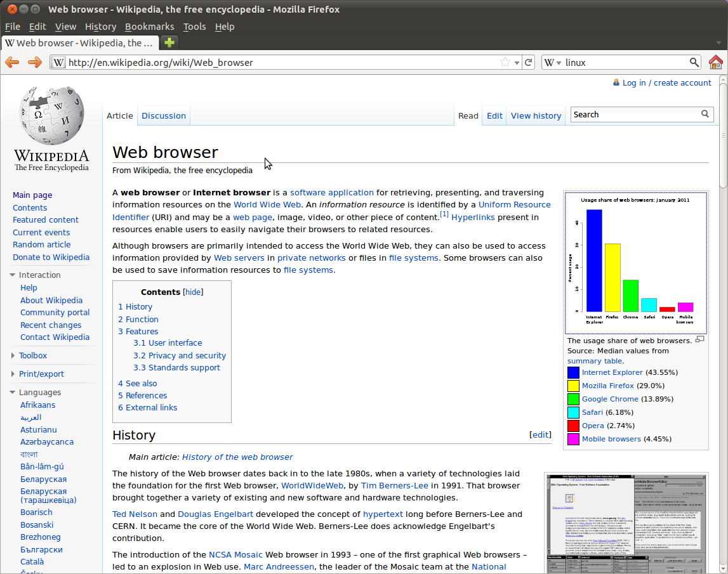Enlarge the usage share chart via enlarge icon

[699, 340]
